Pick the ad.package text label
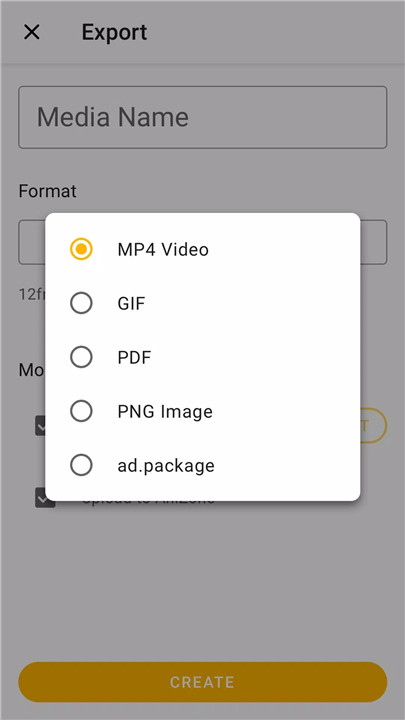Screen dimensions: 405x720 166,466
